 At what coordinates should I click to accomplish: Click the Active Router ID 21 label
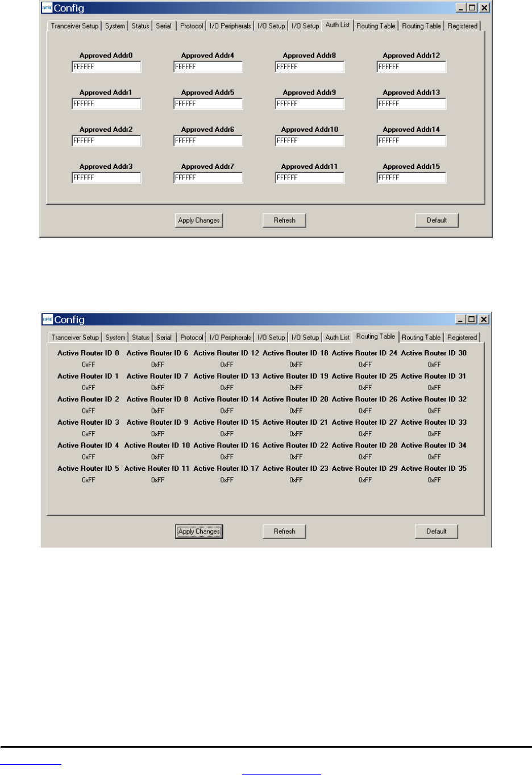[296, 422]
